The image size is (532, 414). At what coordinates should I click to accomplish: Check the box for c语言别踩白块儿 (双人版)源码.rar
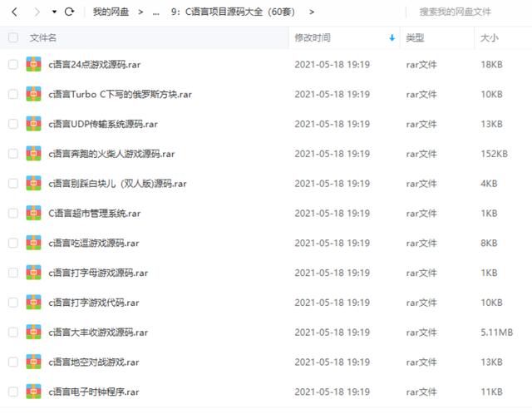pos(13,184)
